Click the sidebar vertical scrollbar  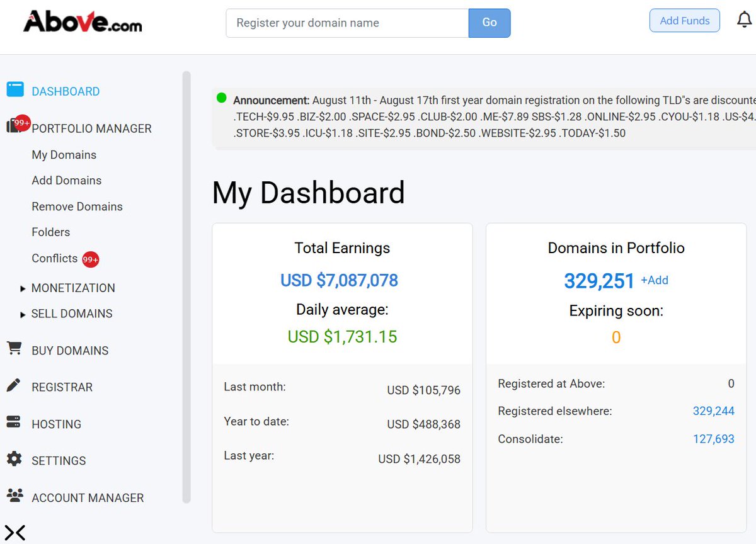pos(186,287)
